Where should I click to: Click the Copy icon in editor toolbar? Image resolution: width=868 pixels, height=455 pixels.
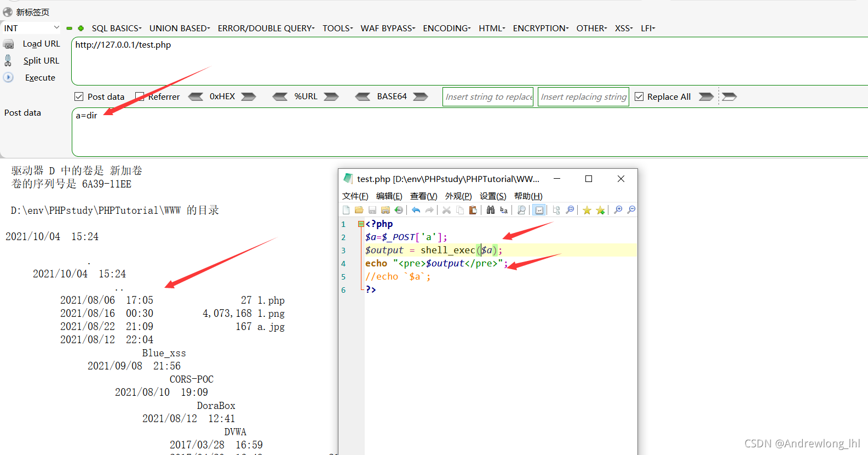[x=460, y=210]
